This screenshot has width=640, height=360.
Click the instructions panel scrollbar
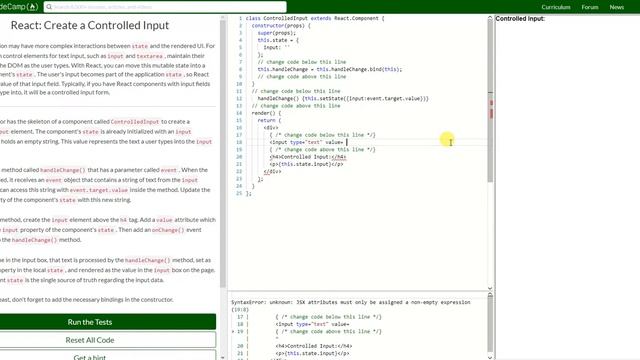(223, 153)
